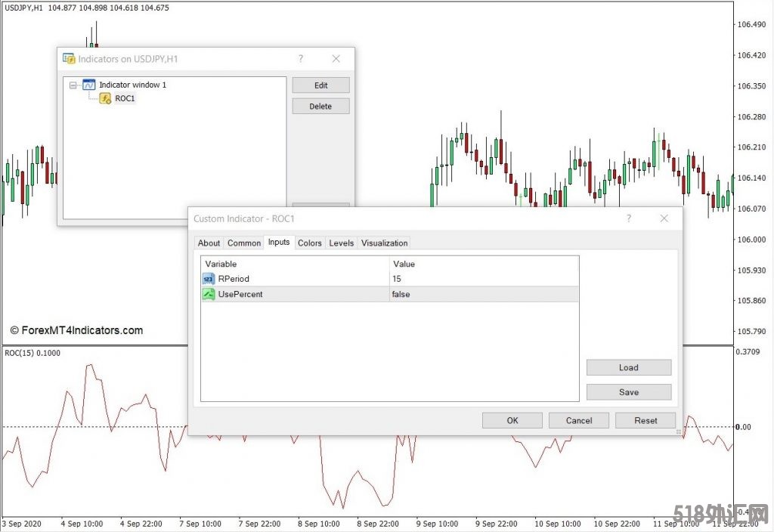Close the Custom Indicator - ROC1 dialog
774x532 pixels.
(x=664, y=218)
